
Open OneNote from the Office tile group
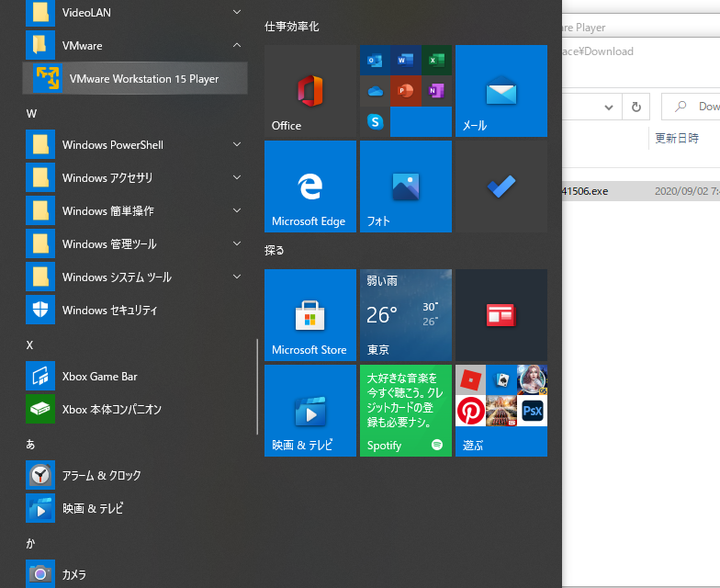tap(436, 91)
